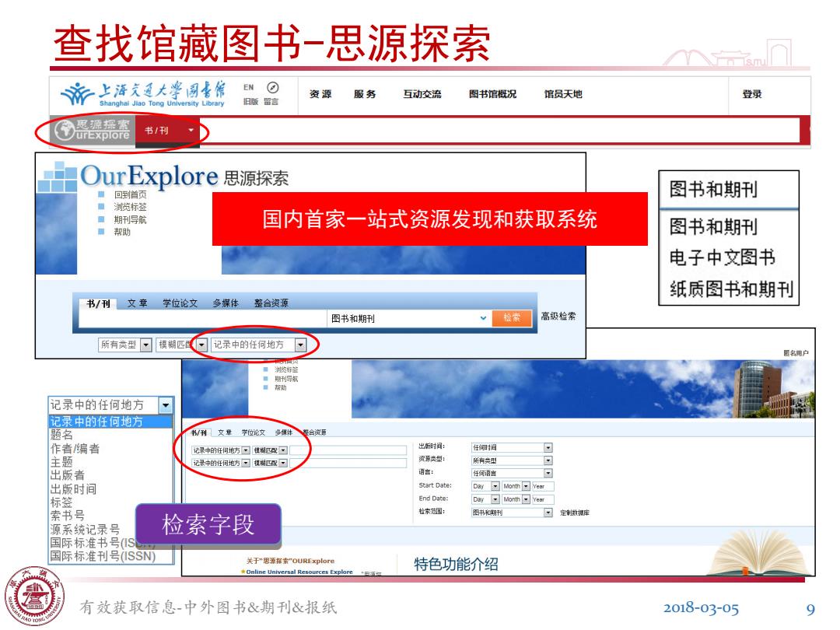Select 学位论文 tab in advanced search window
The width and height of the screenshot is (840, 630).
tap(254, 432)
